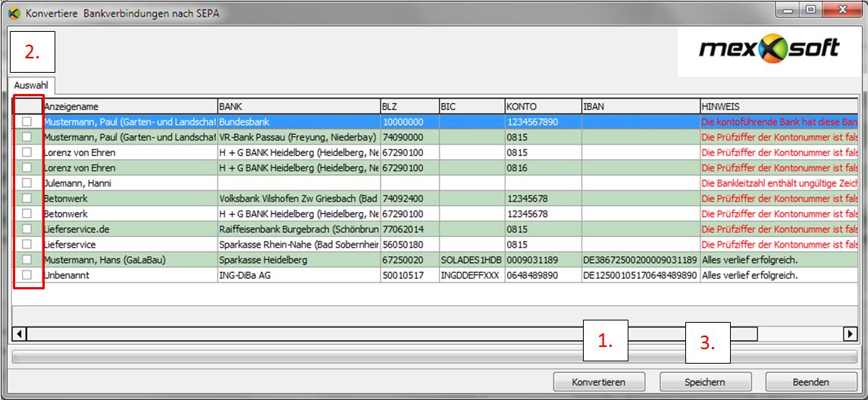Viewport: 868px width, 400px height.
Task: Click the Raiffeisenbank Burgebrach cell
Action: [299, 229]
